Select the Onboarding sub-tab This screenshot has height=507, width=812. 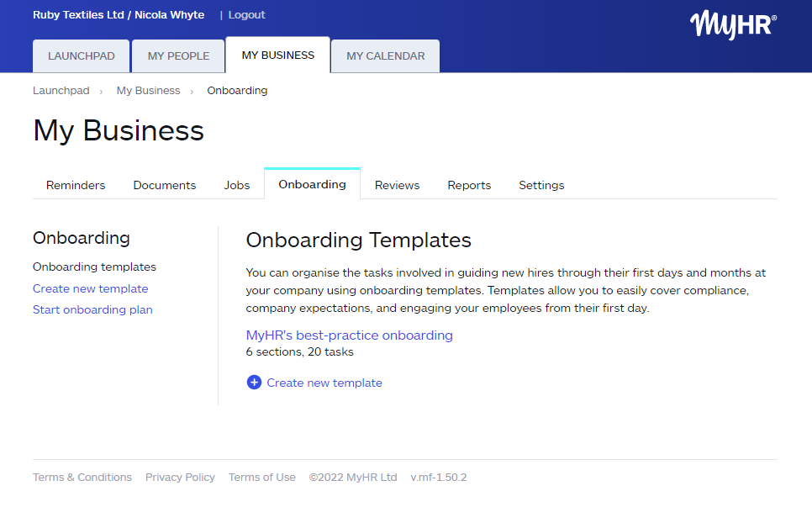tap(312, 184)
